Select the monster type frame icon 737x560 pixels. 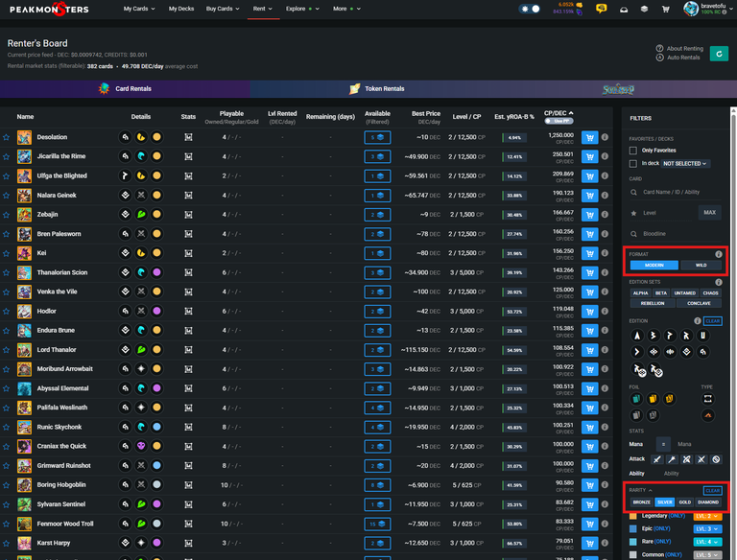[x=707, y=399]
